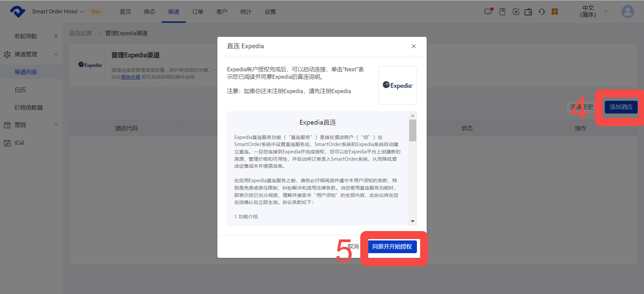The width and height of the screenshot is (644, 294).
Task: Open 连接历史 button
Action: (582, 107)
